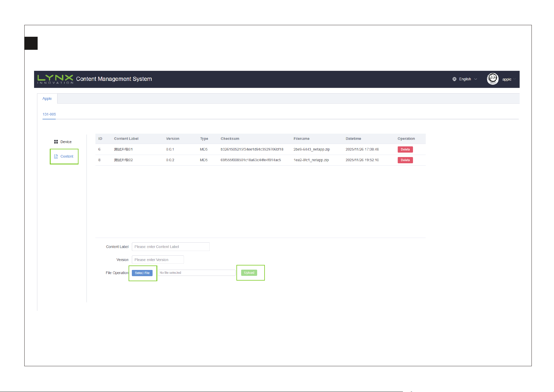Select checksum starting with 69f555f0

[251, 160]
